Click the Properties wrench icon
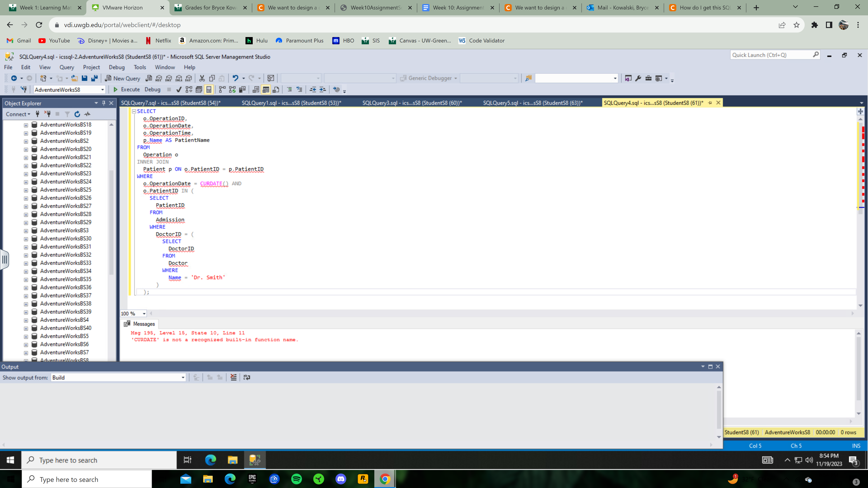The image size is (868, 488). click(x=638, y=78)
